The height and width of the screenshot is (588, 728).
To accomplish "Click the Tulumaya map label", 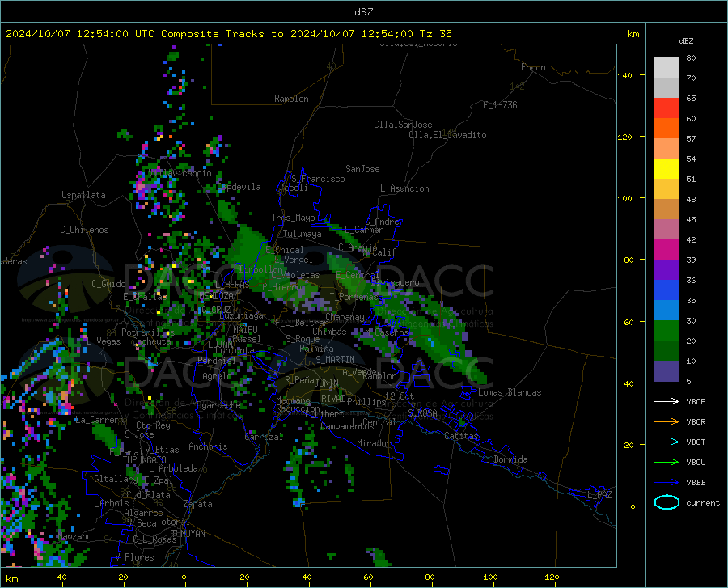I will click(x=303, y=234).
